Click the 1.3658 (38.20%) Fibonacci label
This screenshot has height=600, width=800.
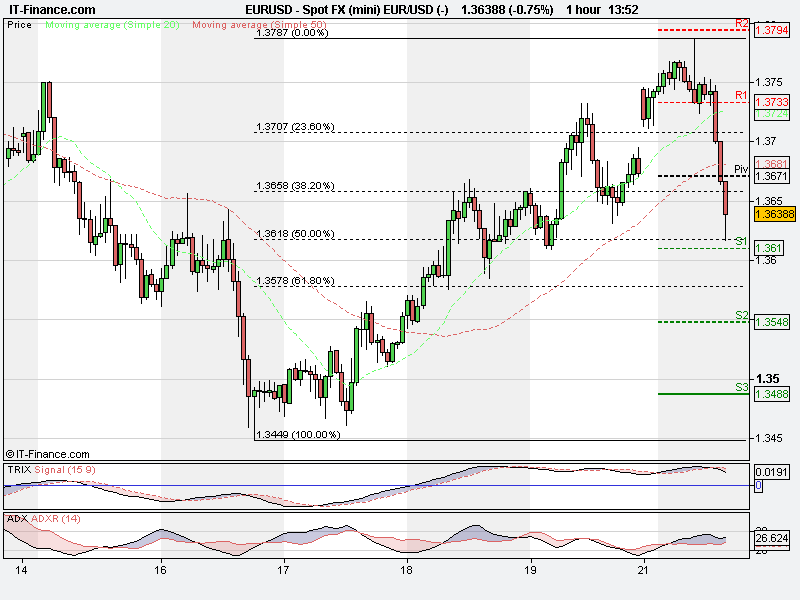(295, 186)
